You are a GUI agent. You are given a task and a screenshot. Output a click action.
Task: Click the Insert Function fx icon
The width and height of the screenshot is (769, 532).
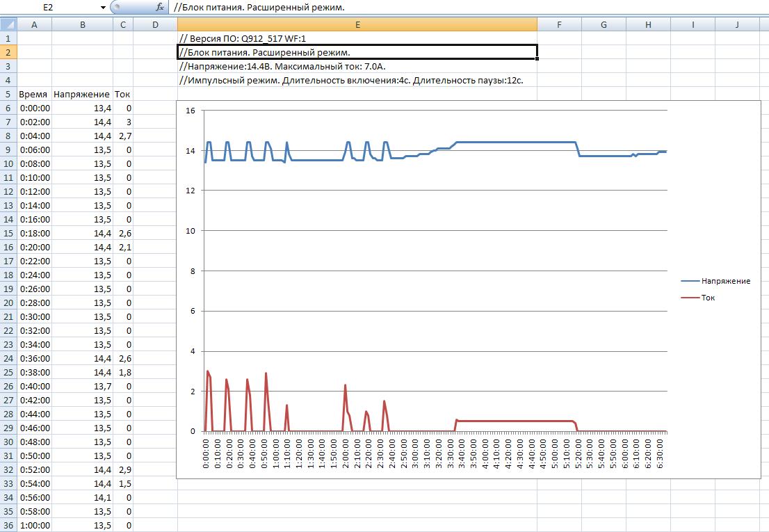tap(159, 7)
